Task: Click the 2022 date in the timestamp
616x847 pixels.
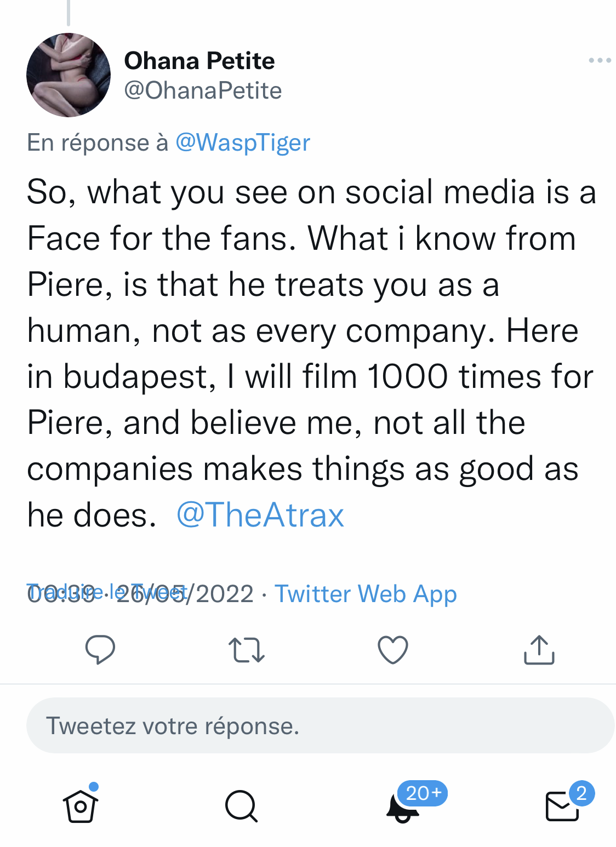Action: [225, 594]
